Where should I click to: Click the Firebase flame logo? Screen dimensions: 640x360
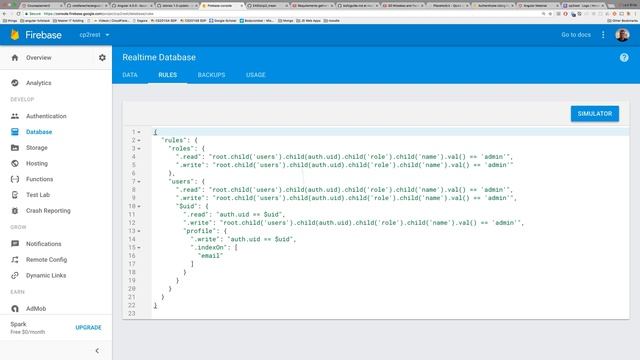(15, 35)
